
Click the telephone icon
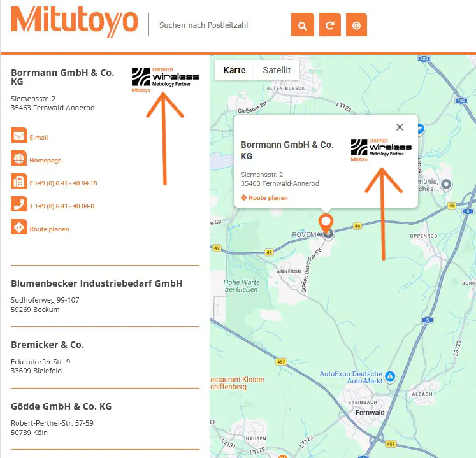[x=19, y=204]
